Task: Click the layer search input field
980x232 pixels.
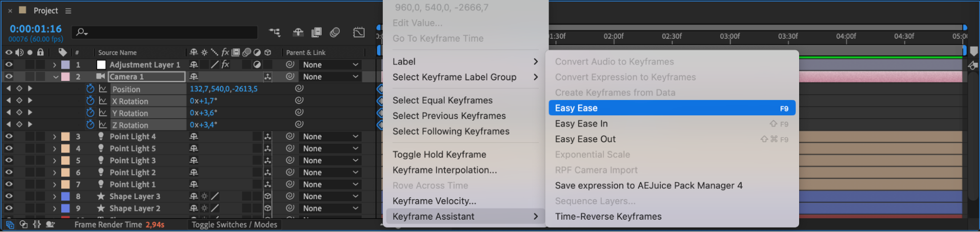Action: [x=167, y=32]
